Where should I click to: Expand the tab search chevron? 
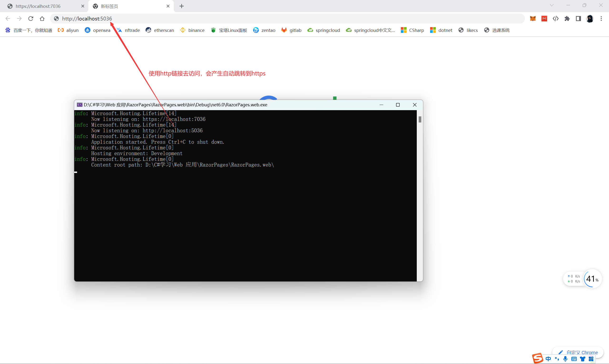click(x=552, y=5)
